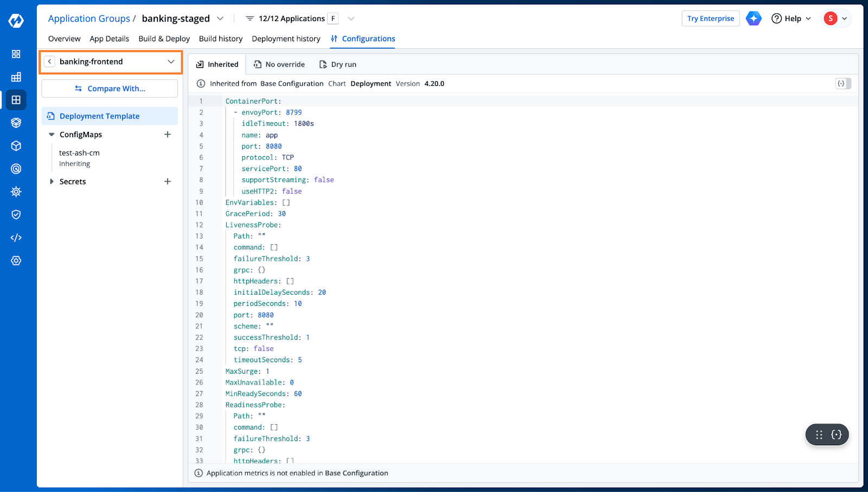The image size is (868, 492).
Task: Add a new Secret with plus icon
Action: pyautogui.click(x=168, y=182)
